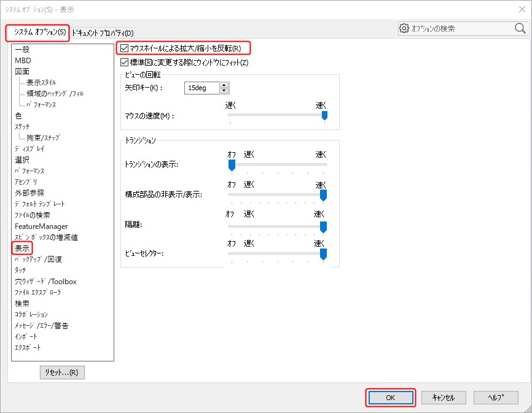Toggle 標準図に変更する際にウィンドウにフィット checkbox
This screenshot has width=532, height=413.
(x=125, y=62)
